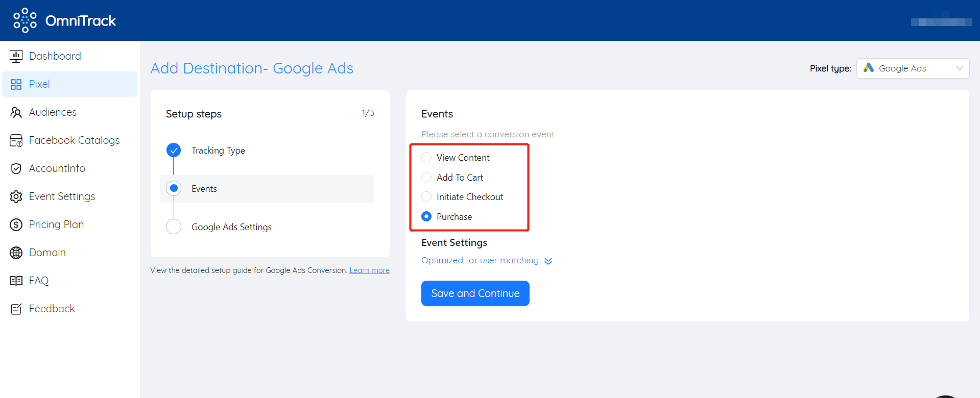980x398 pixels.
Task: Click the Facebook Catalogs icon
Action: point(16,140)
